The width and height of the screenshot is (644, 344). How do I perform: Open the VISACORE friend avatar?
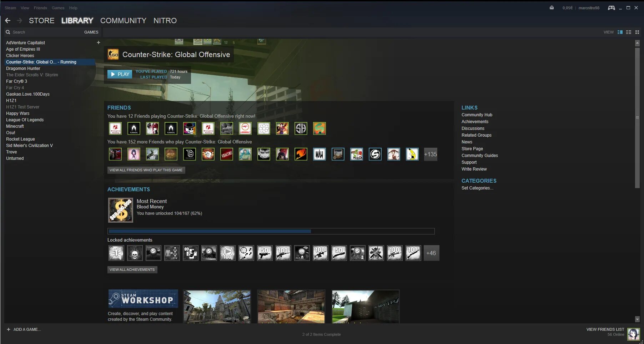coord(227,154)
